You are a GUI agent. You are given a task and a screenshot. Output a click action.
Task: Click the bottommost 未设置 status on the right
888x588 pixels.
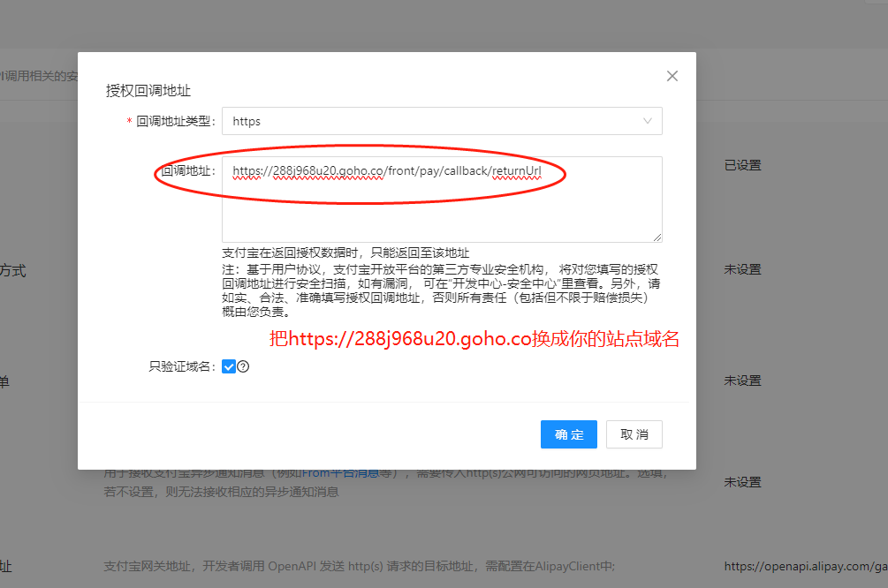(x=742, y=482)
